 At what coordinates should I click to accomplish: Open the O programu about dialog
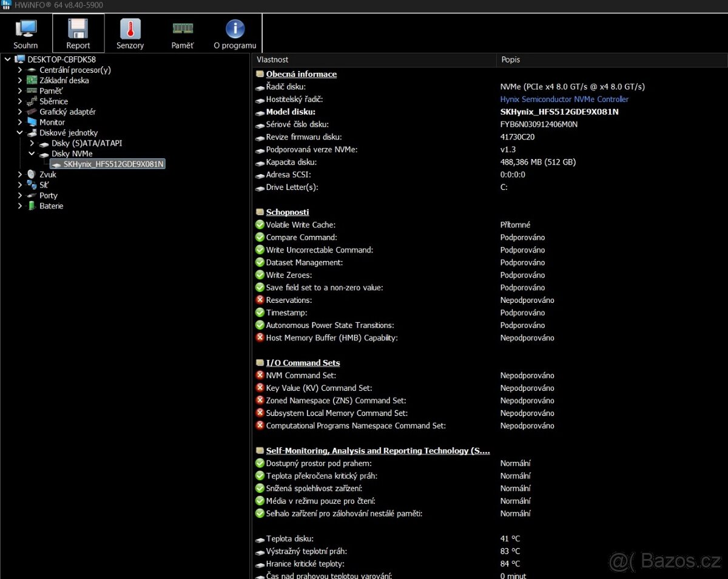coord(234,33)
